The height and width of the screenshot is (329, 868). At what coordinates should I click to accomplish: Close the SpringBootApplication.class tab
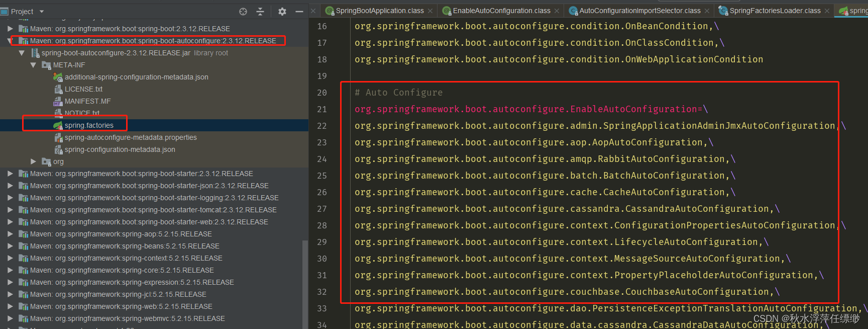click(430, 11)
